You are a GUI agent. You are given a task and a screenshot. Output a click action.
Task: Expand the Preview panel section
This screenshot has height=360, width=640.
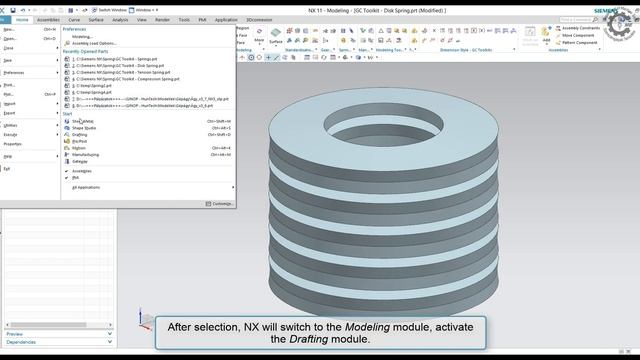pyautogui.click(x=59, y=334)
